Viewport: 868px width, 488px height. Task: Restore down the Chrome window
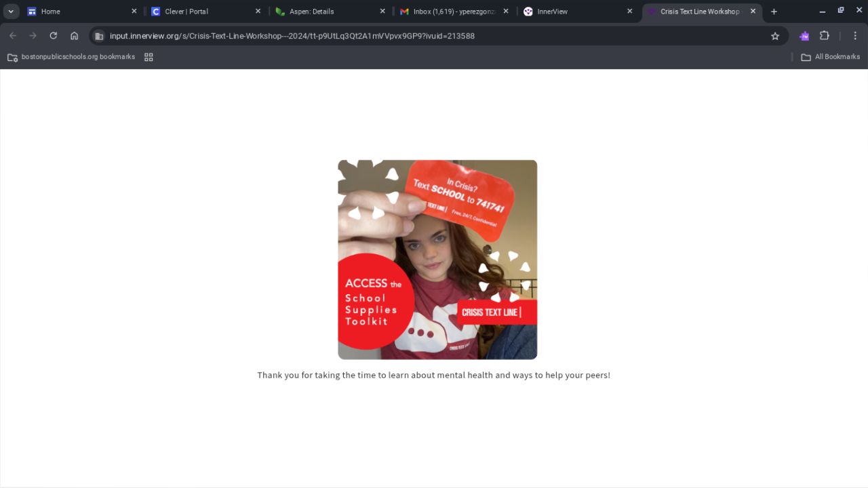[841, 11]
